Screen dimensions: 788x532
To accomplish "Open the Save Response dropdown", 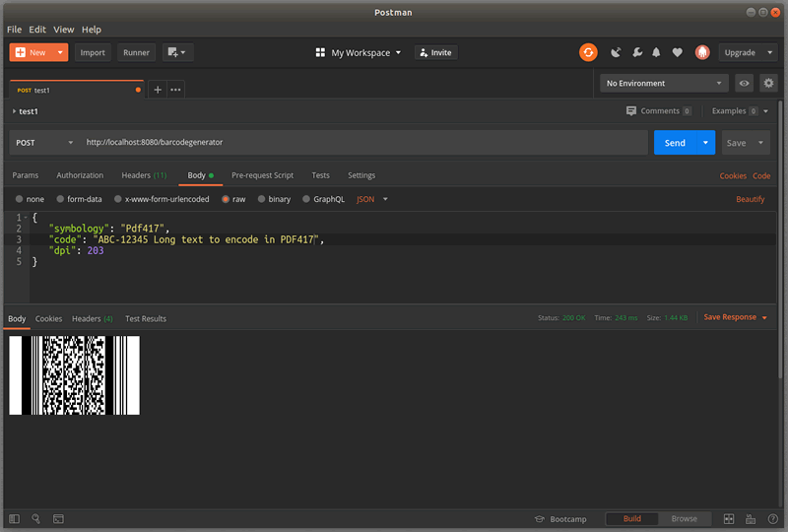I will point(735,317).
